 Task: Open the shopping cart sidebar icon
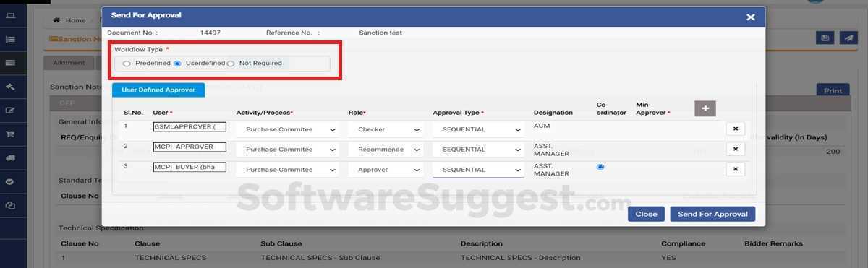(x=10, y=134)
